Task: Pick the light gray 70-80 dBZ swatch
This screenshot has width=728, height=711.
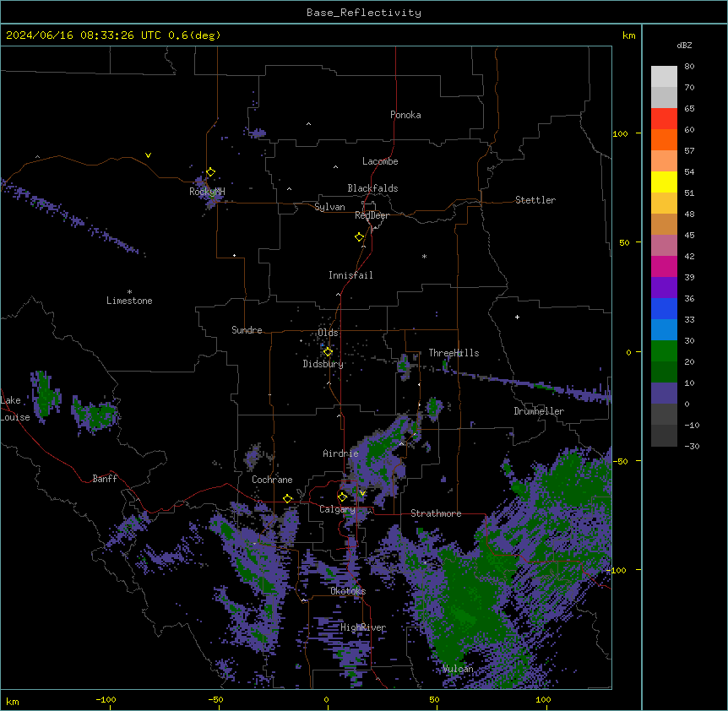Action: pyautogui.click(x=664, y=76)
